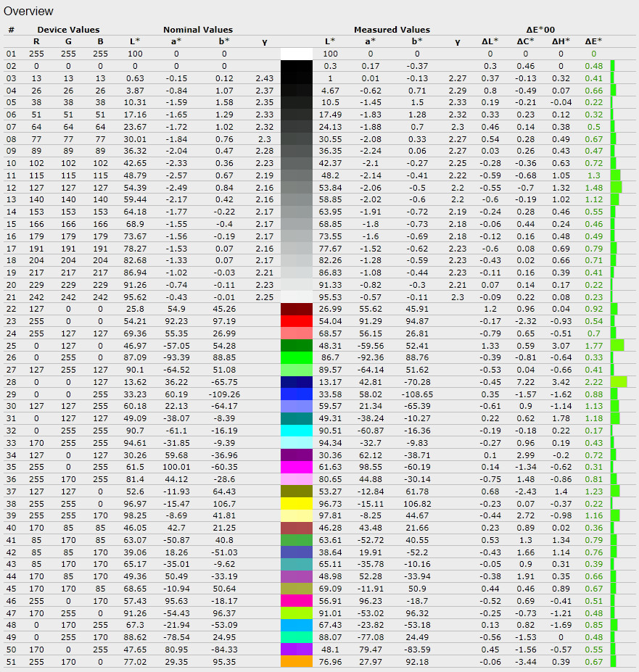
Task: Select row number 51 in the table
Action: pyautogui.click(x=11, y=661)
